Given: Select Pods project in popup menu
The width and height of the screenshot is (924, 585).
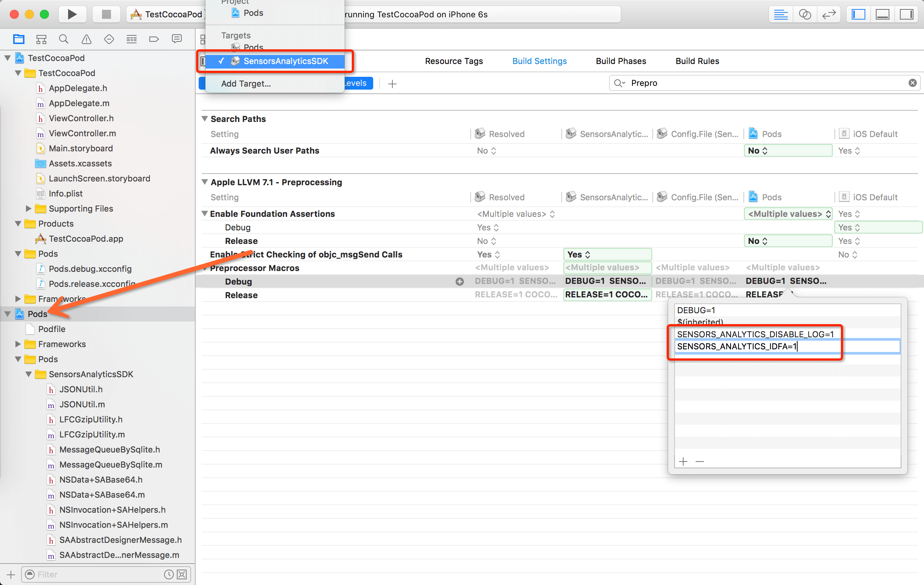Looking at the screenshot, I should [253, 13].
